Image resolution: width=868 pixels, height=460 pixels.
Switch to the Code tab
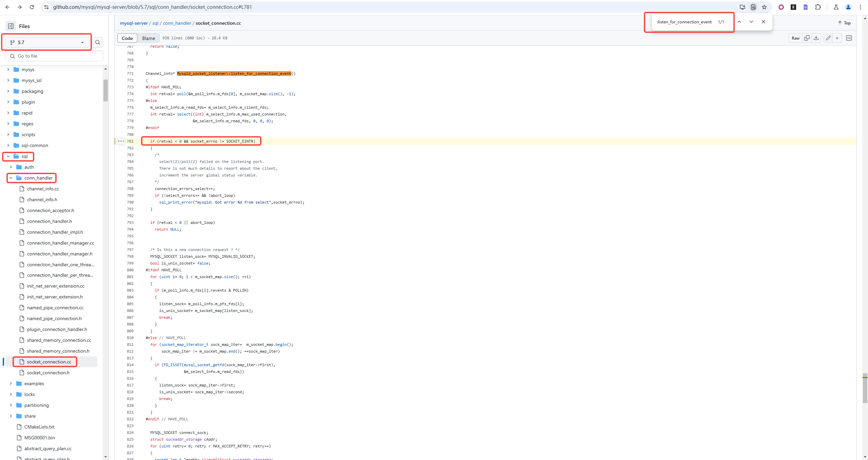pos(127,38)
